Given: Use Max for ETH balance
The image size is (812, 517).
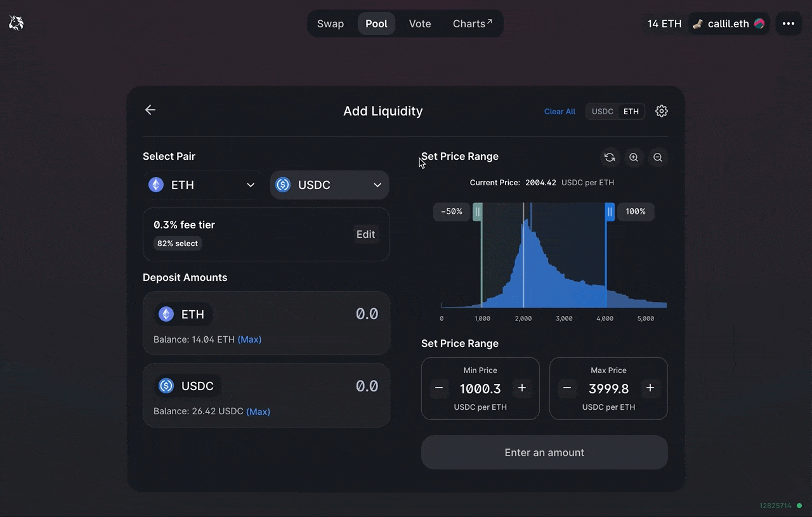Looking at the screenshot, I should tap(249, 339).
